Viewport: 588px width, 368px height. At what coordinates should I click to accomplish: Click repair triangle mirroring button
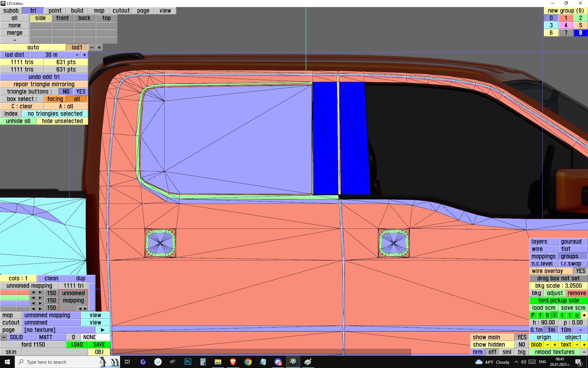[x=44, y=84]
